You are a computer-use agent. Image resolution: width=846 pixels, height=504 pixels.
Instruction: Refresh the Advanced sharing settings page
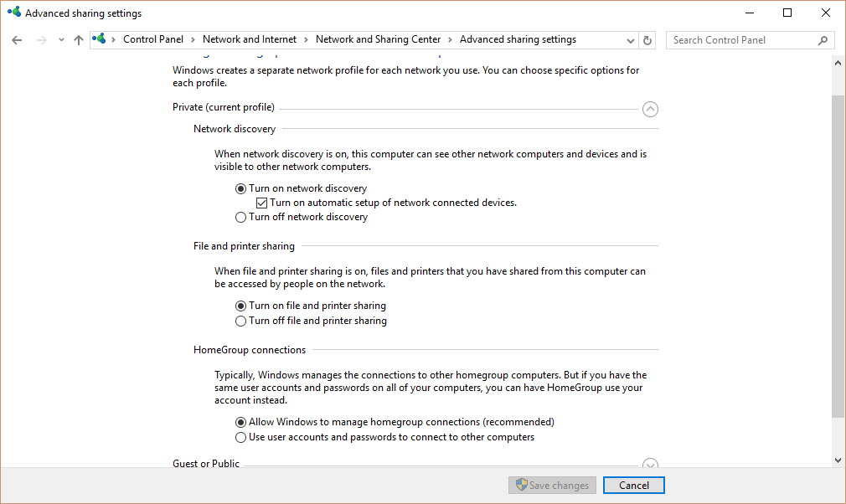point(647,40)
